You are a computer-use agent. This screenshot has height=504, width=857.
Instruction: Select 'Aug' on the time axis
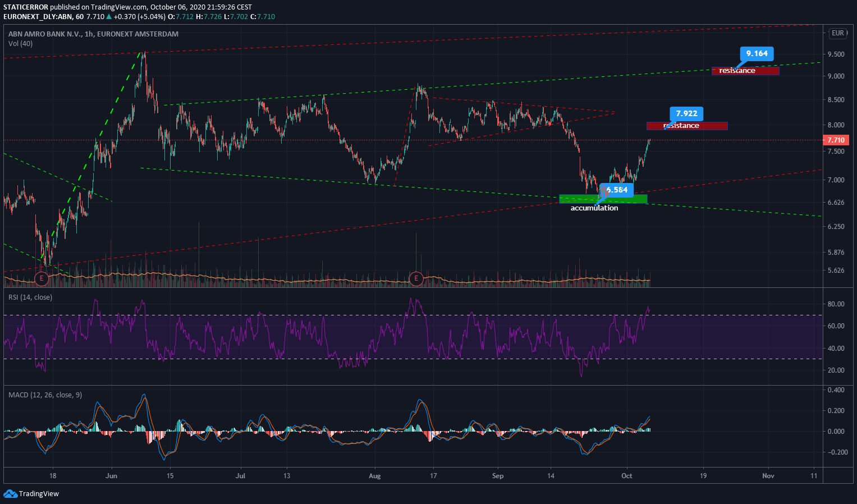coord(374,476)
